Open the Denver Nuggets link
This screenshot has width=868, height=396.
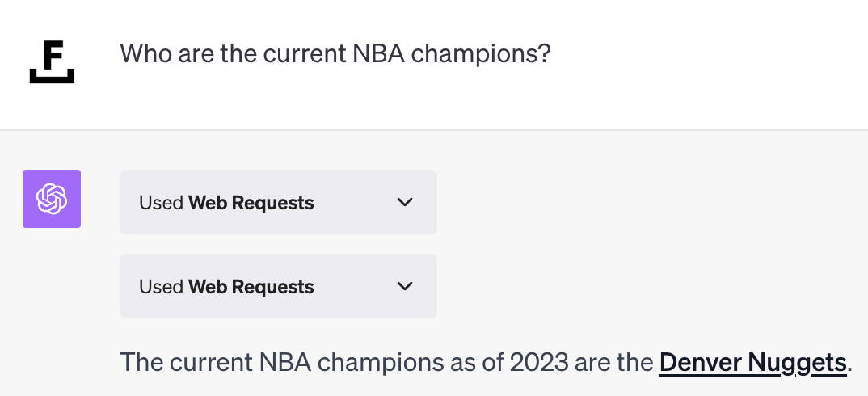point(752,362)
